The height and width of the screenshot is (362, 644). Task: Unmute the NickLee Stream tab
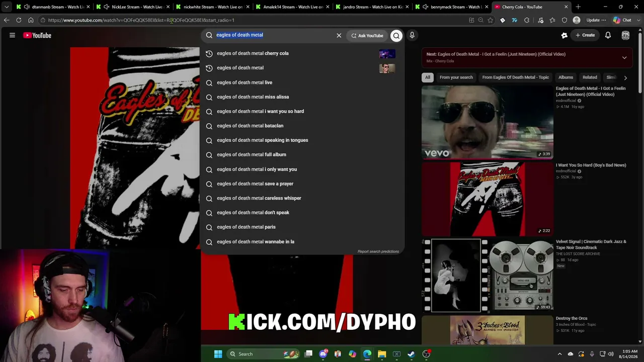coord(106,7)
